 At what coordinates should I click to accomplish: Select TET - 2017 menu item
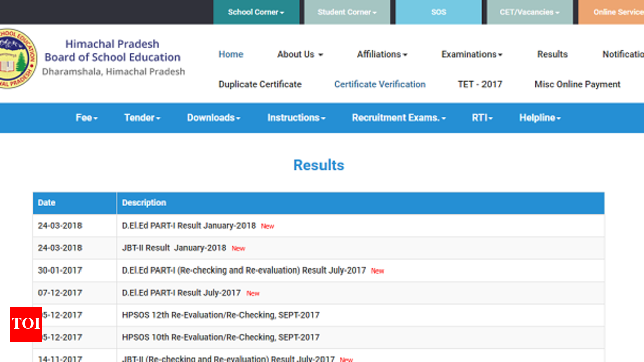(x=479, y=84)
